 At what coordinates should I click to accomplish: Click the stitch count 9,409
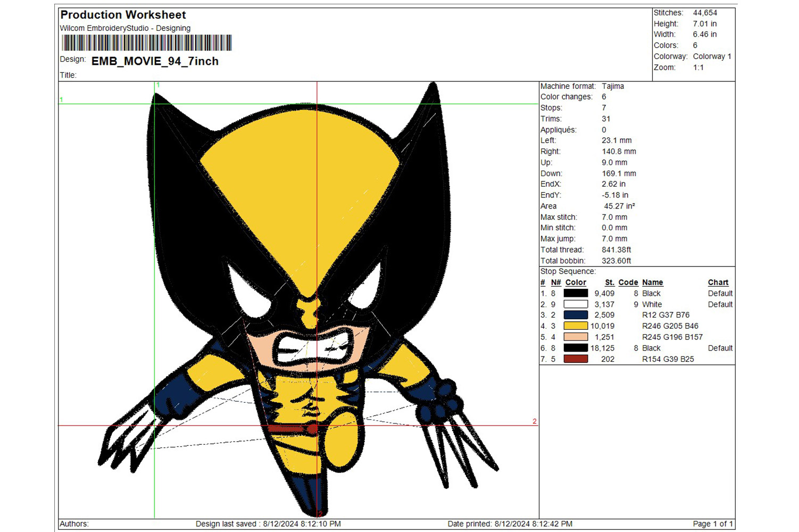click(x=604, y=293)
